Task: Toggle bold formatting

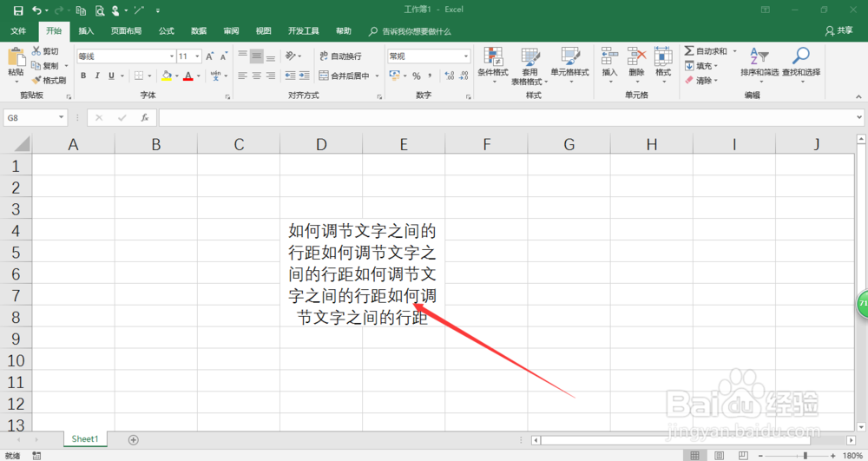Action: click(x=83, y=76)
